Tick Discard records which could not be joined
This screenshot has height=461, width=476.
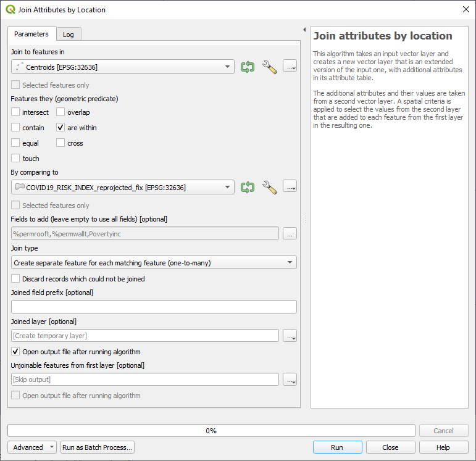(16, 279)
